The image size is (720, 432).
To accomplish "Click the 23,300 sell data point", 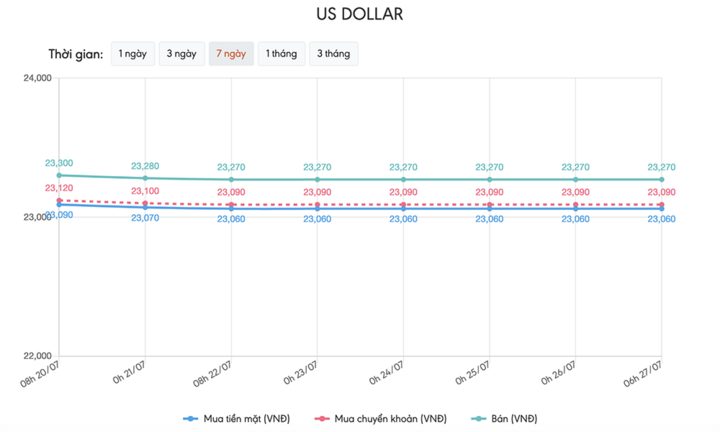I will pos(59,175).
